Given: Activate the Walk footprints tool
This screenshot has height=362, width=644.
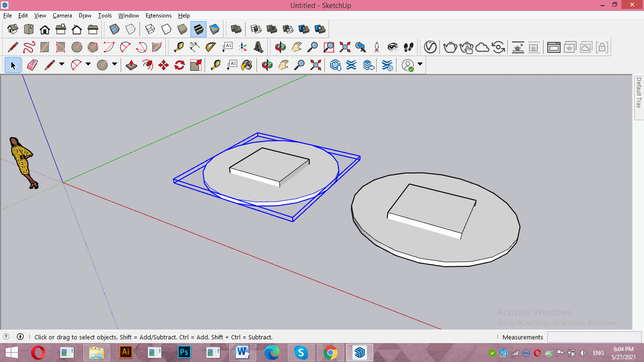Looking at the screenshot, I should coord(408,47).
